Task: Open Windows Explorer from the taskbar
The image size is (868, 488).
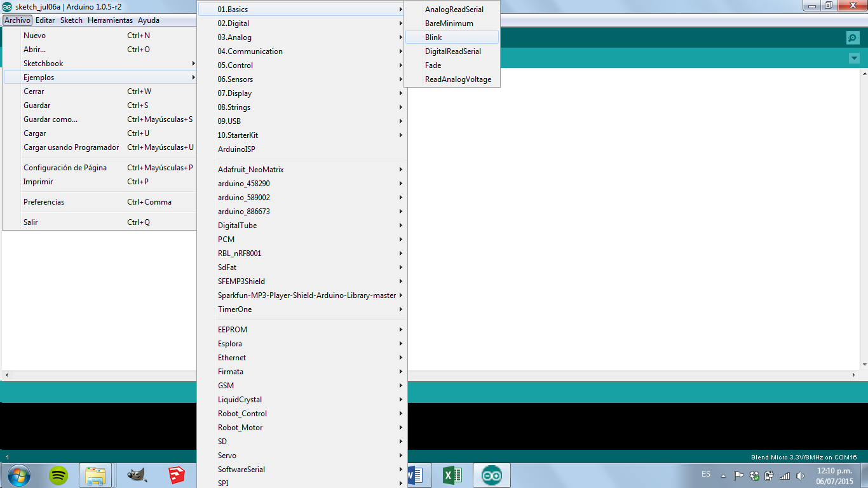Action: 95,475
